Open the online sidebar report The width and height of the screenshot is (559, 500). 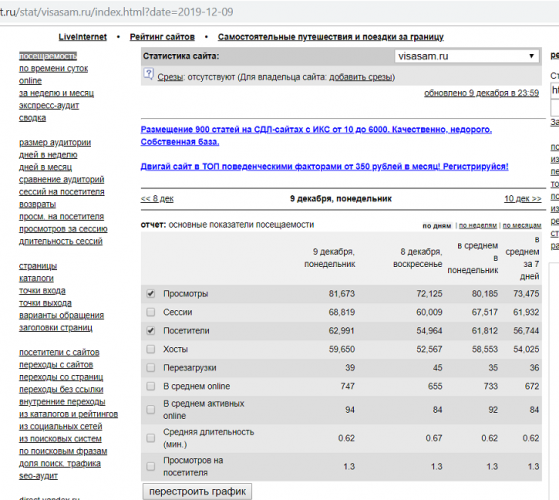pos(30,81)
